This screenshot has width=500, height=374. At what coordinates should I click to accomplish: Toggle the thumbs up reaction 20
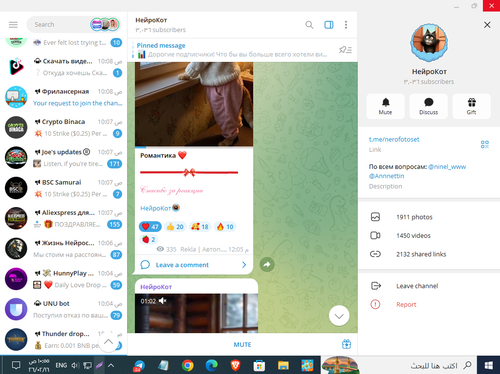coord(175,227)
